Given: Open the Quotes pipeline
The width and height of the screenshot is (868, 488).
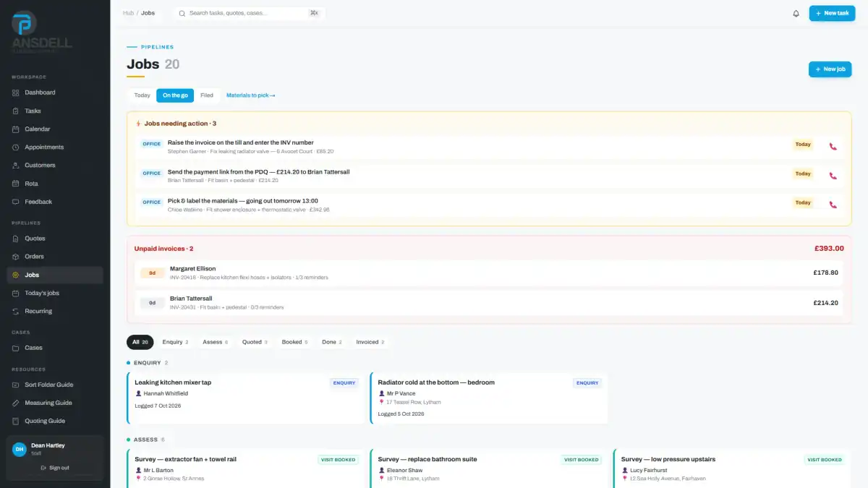Looking at the screenshot, I should tap(55, 238).
